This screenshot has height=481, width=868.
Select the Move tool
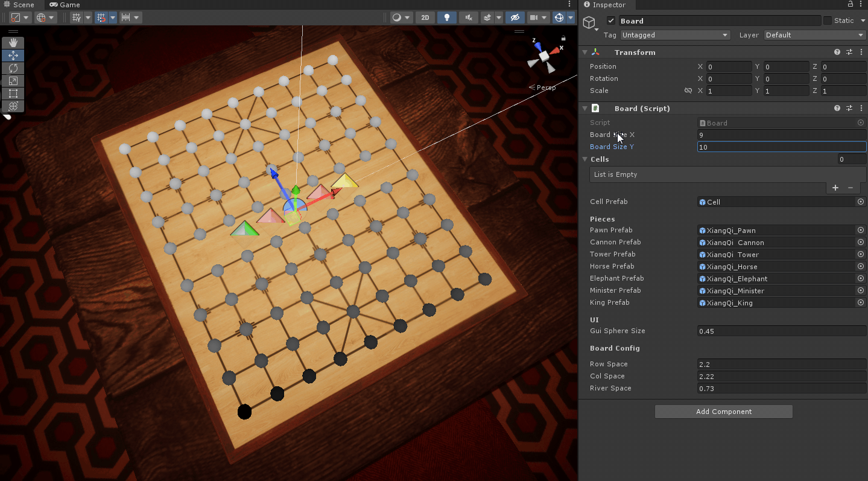coord(13,55)
